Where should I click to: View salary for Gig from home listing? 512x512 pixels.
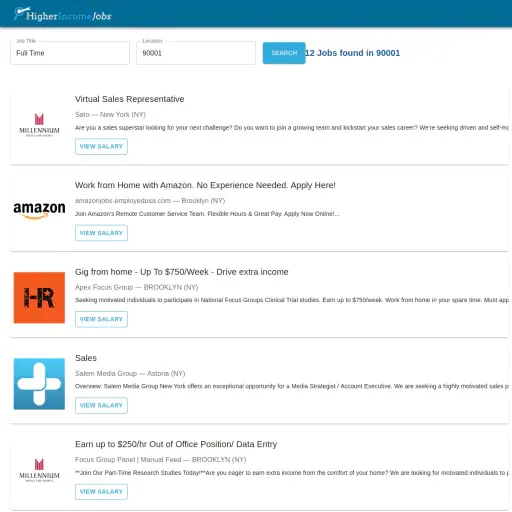pyautogui.click(x=101, y=319)
